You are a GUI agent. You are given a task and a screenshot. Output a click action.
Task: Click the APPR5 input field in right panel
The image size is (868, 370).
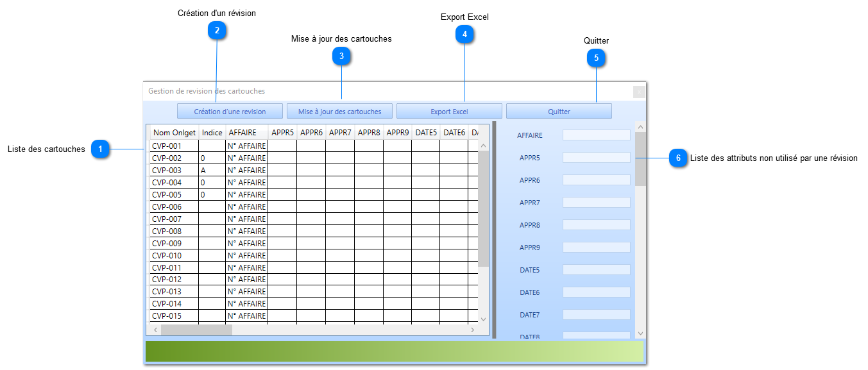pyautogui.click(x=597, y=158)
